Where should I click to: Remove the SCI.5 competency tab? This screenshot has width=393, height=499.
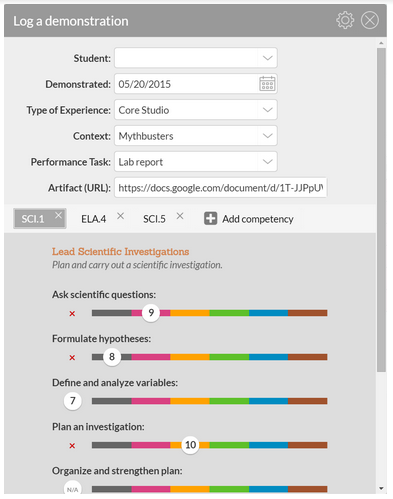[x=180, y=216]
